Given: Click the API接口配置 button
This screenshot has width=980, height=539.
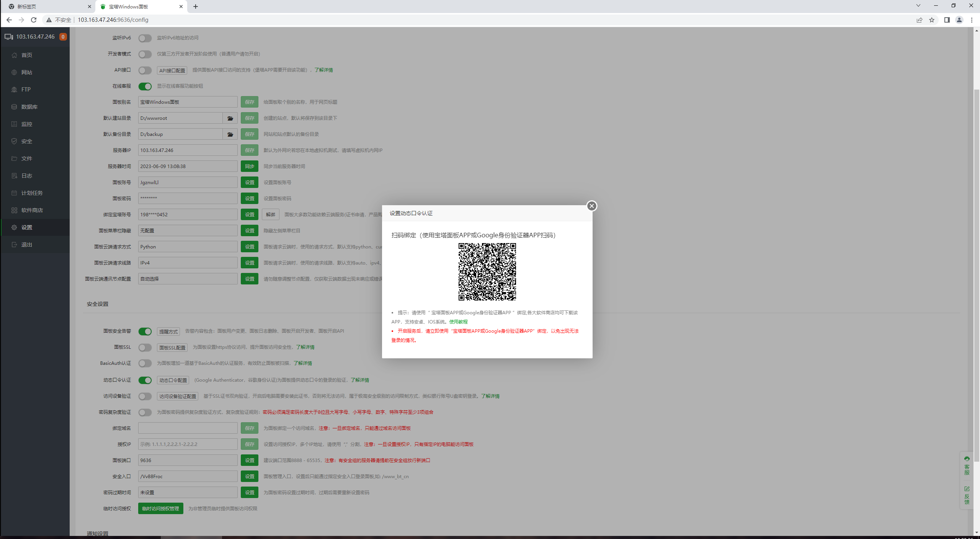Looking at the screenshot, I should [x=172, y=70].
